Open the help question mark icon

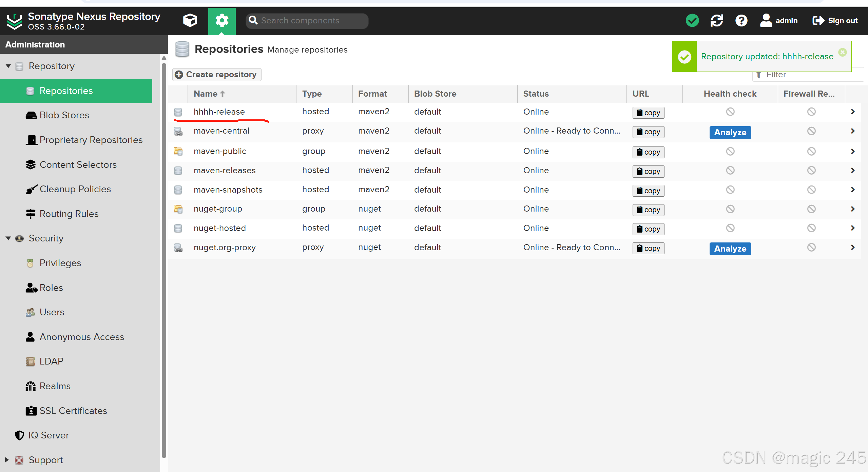point(741,21)
